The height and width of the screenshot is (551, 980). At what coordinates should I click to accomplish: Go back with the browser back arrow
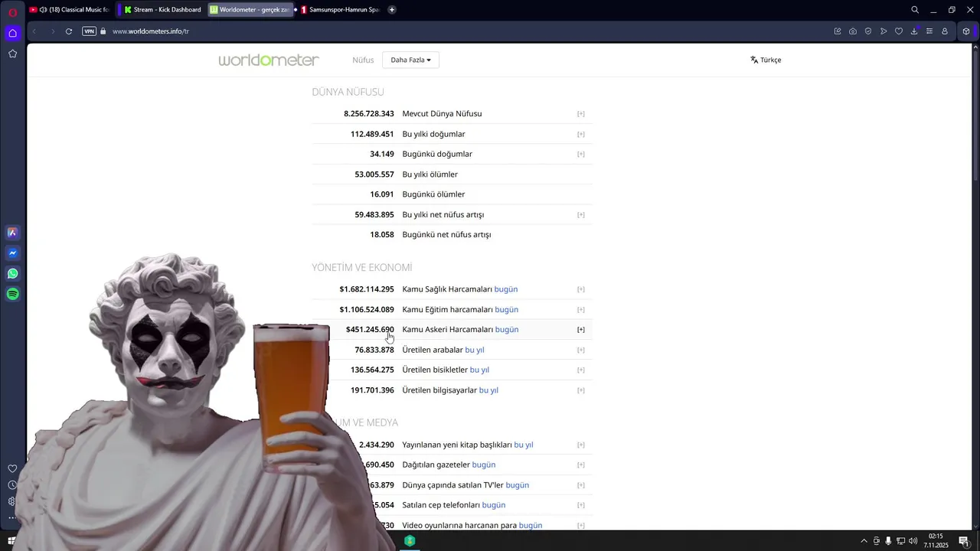click(x=34, y=31)
